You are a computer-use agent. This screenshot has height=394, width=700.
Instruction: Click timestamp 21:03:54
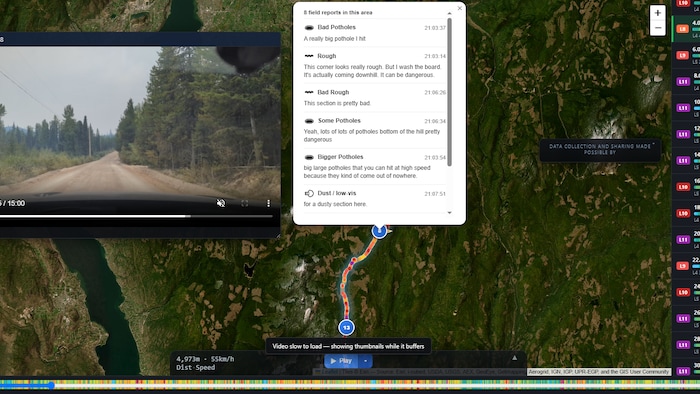[435, 158]
